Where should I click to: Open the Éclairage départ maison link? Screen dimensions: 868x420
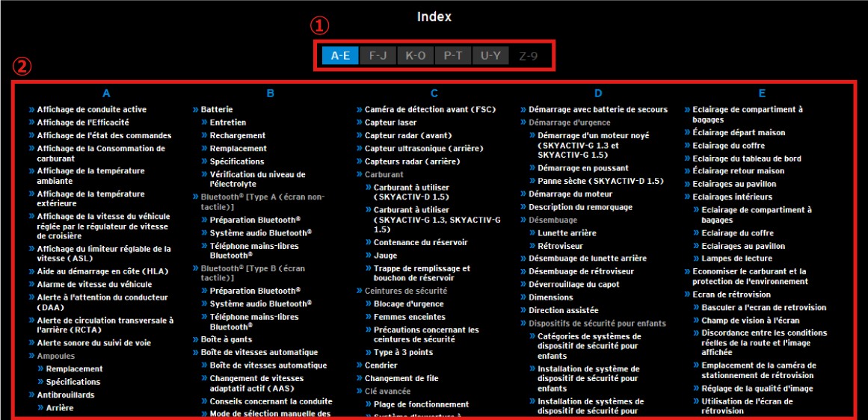pyautogui.click(x=739, y=132)
